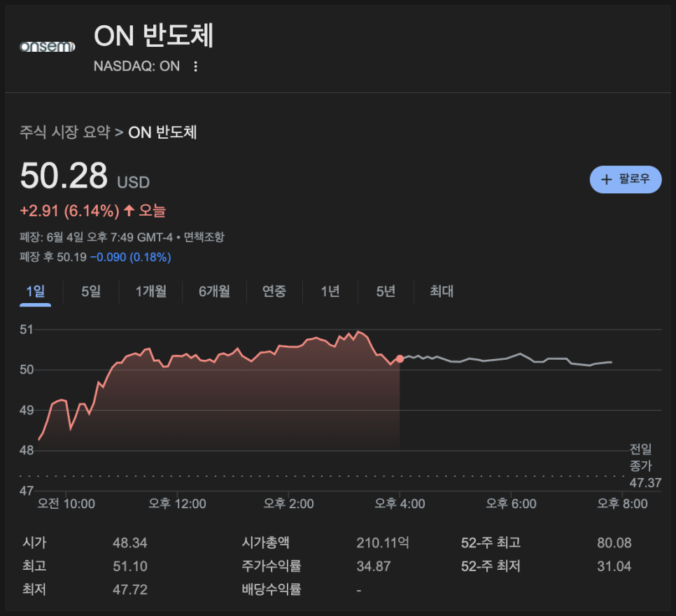
Task: Open the 주식 시장 요약 breadcrumb link
Action: pyautogui.click(x=65, y=132)
